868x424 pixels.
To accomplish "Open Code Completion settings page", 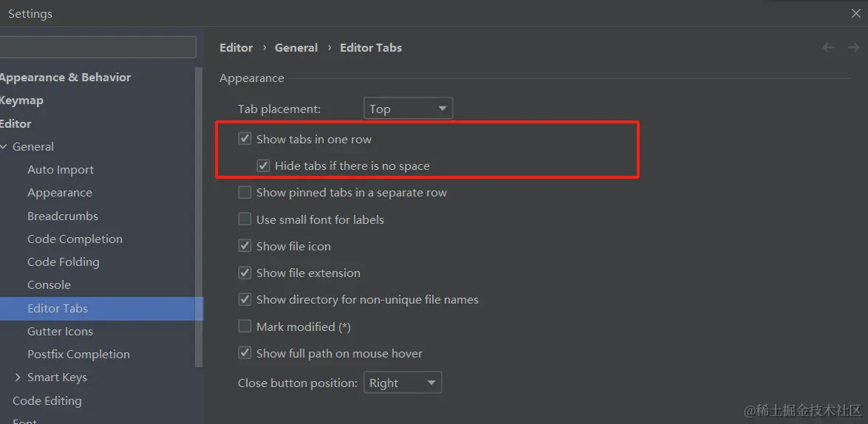I will point(75,239).
